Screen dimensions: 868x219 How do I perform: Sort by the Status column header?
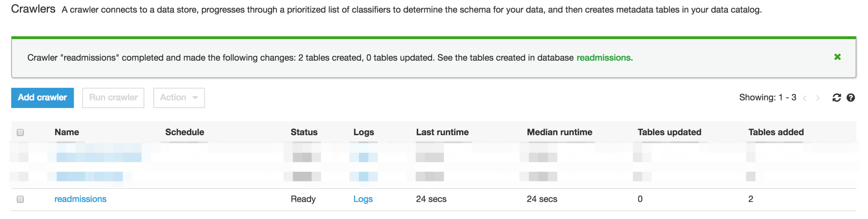(x=304, y=132)
